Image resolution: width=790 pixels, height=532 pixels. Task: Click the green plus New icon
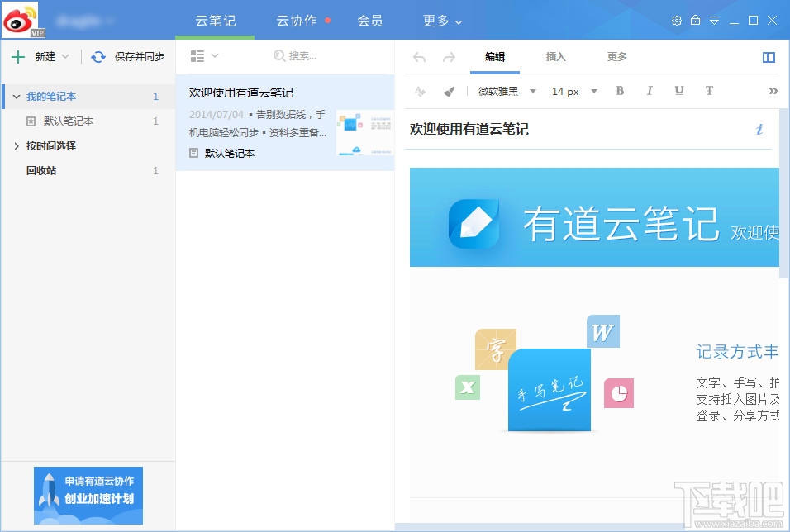click(x=18, y=57)
